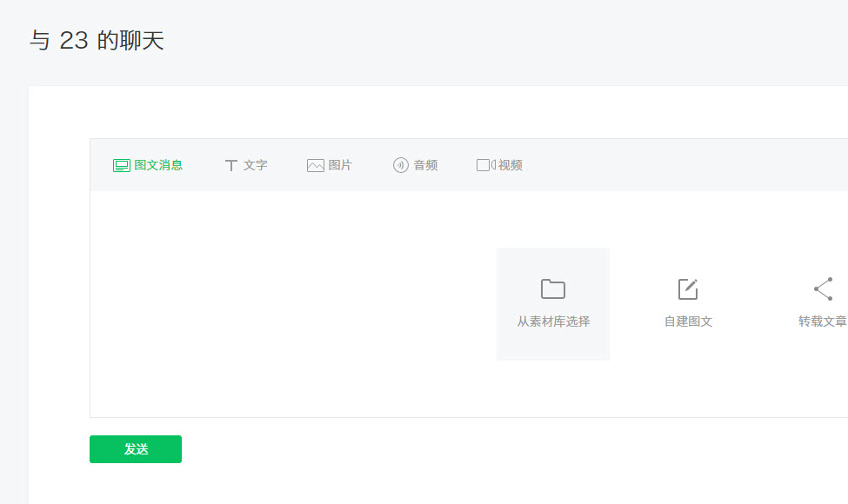
Task: Switch to the 文字 tab
Action: (x=246, y=164)
